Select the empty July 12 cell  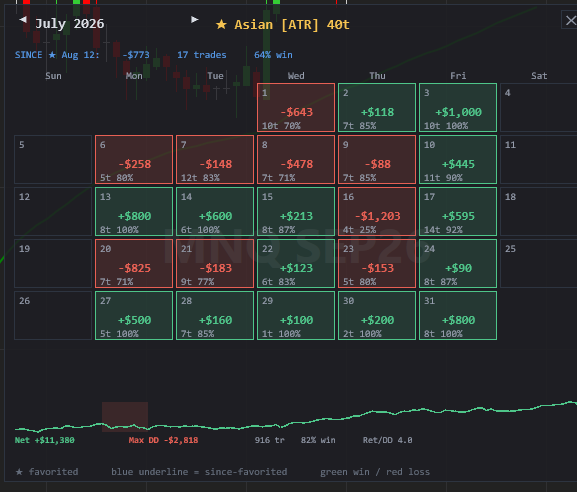(x=53, y=211)
